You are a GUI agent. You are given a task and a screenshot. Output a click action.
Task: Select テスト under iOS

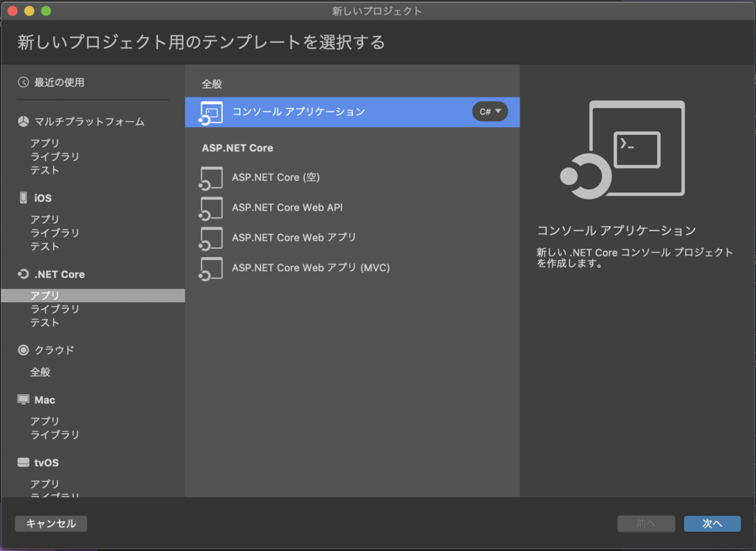(44, 246)
